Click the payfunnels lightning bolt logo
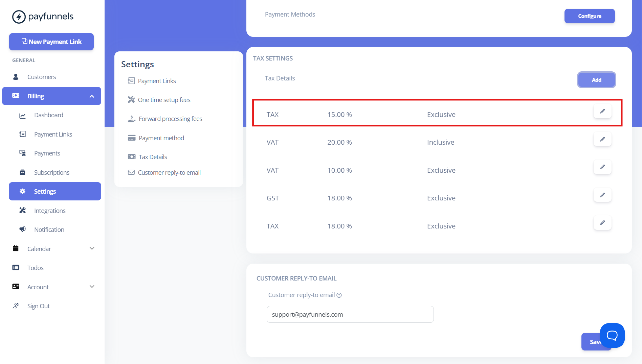 point(19,17)
